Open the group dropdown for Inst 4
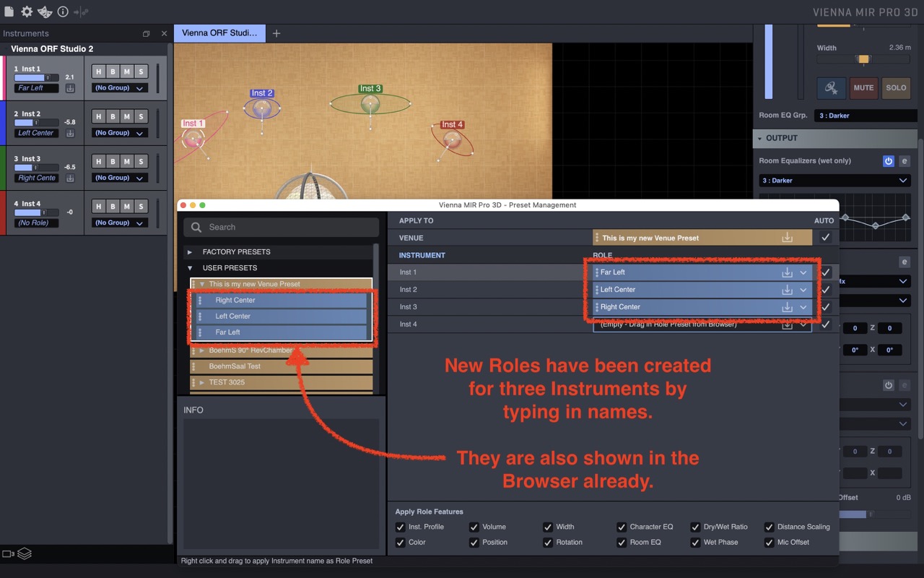This screenshot has height=578, width=924. (x=120, y=223)
